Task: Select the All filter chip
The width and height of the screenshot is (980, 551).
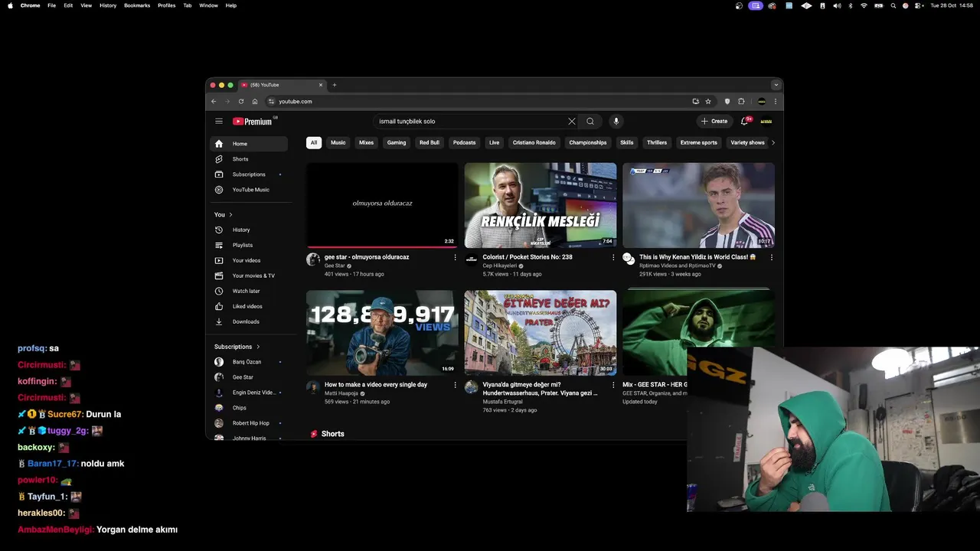Action: pyautogui.click(x=313, y=142)
